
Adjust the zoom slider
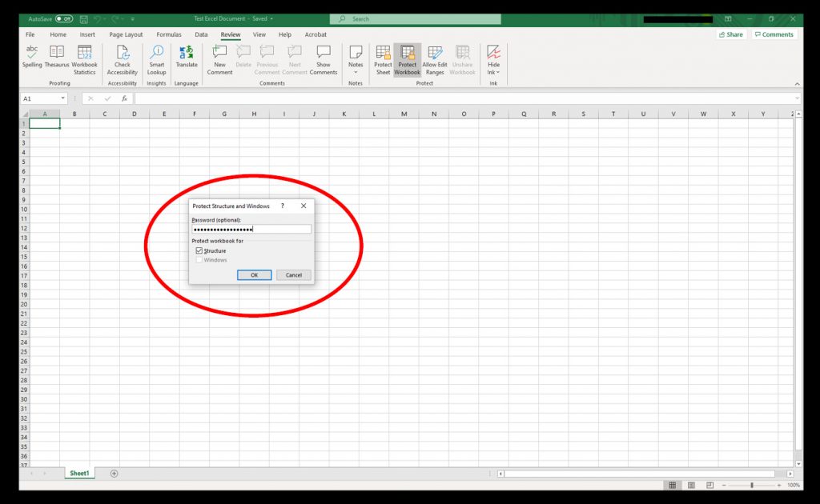751,485
